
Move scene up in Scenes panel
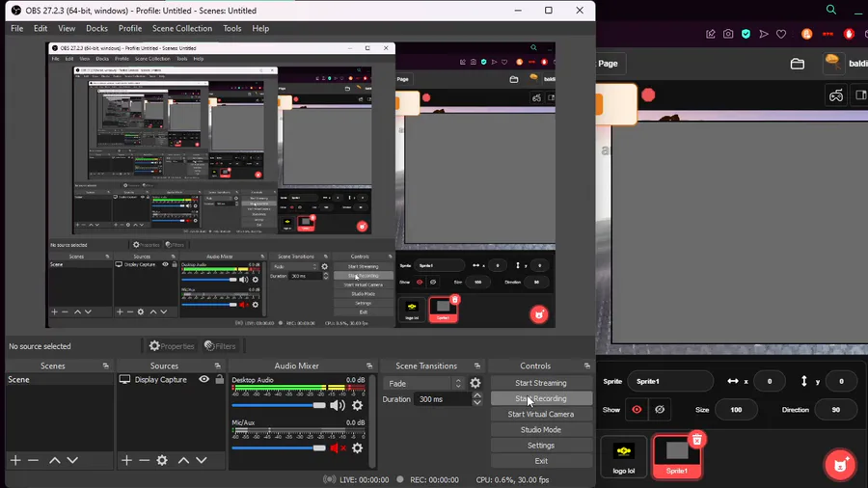point(55,460)
